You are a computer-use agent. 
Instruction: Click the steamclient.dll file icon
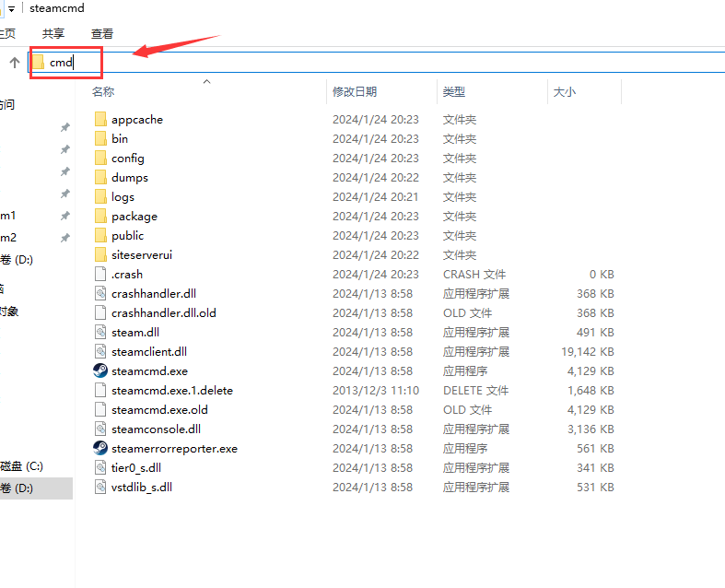100,351
